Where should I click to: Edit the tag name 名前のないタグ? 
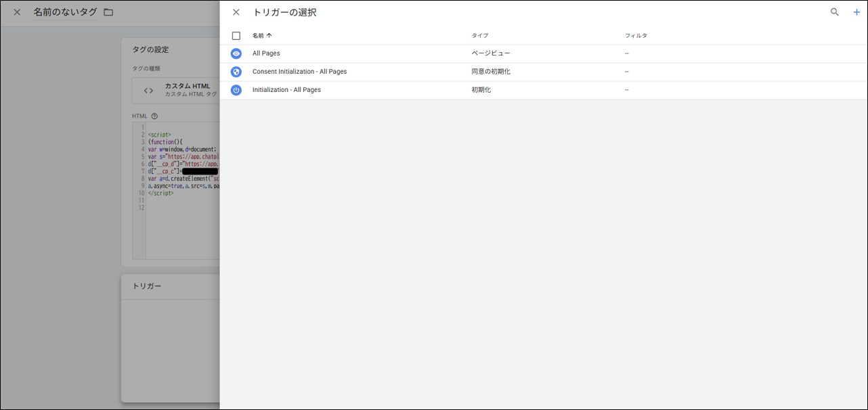click(x=65, y=12)
